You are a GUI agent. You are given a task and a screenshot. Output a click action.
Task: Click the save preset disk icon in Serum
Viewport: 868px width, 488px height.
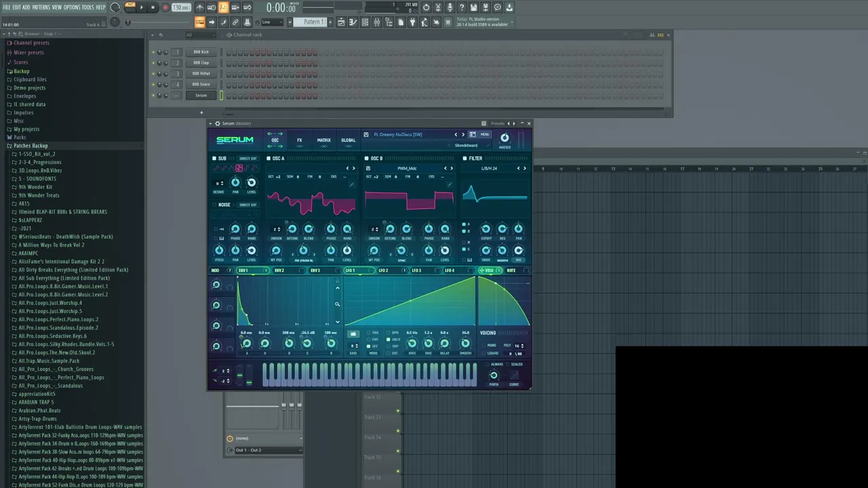click(x=366, y=134)
